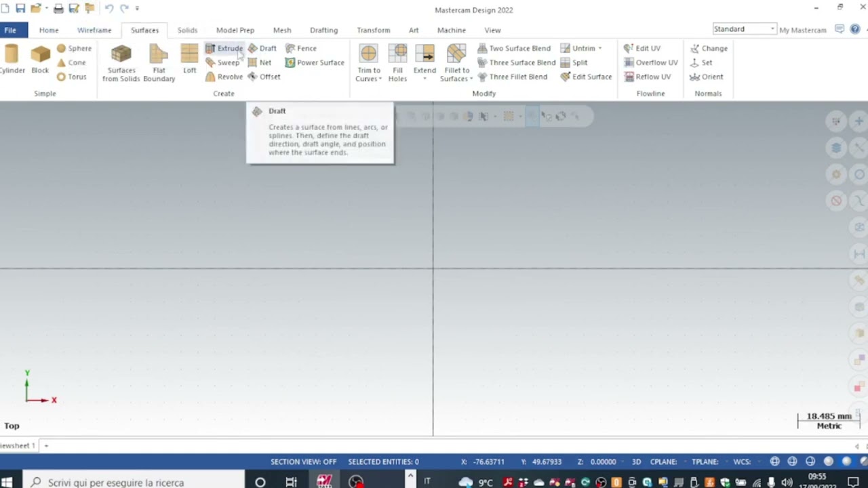
Task: Choose the Sphere surface tool
Action: (74, 48)
